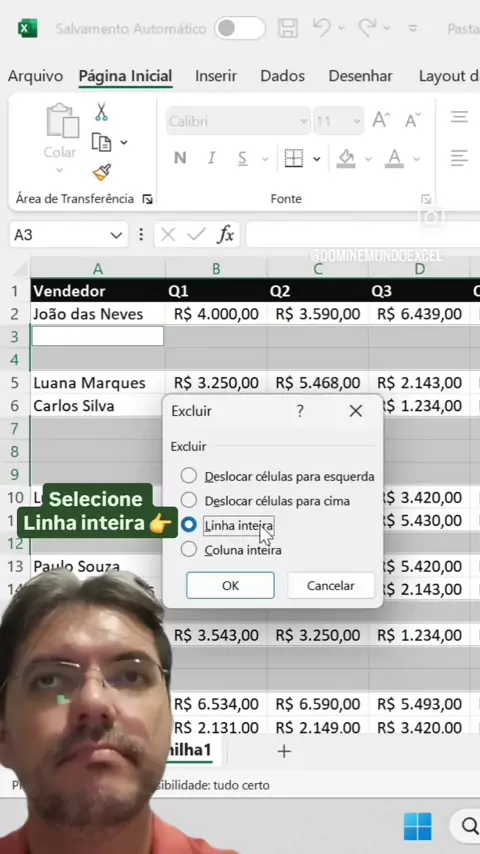Click the Save floppy disk icon
The image size is (480, 854).
click(288, 28)
